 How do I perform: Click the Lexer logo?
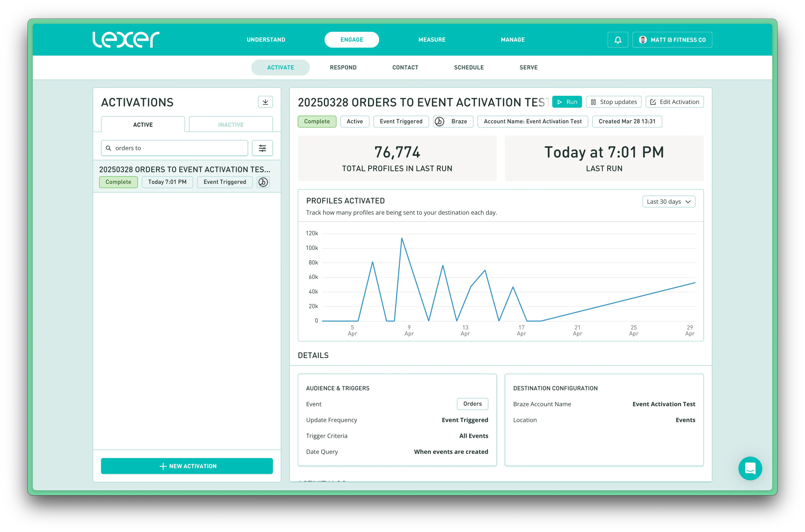[x=126, y=40]
